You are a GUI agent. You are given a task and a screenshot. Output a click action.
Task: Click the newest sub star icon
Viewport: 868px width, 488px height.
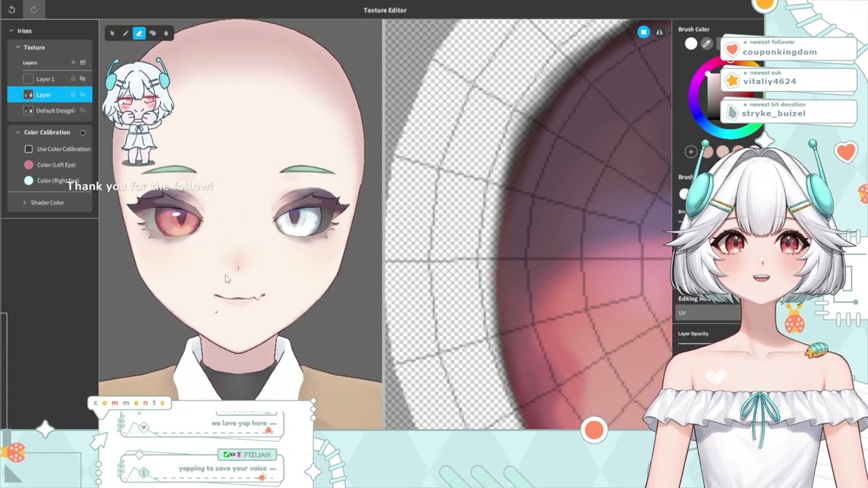pyautogui.click(x=732, y=81)
